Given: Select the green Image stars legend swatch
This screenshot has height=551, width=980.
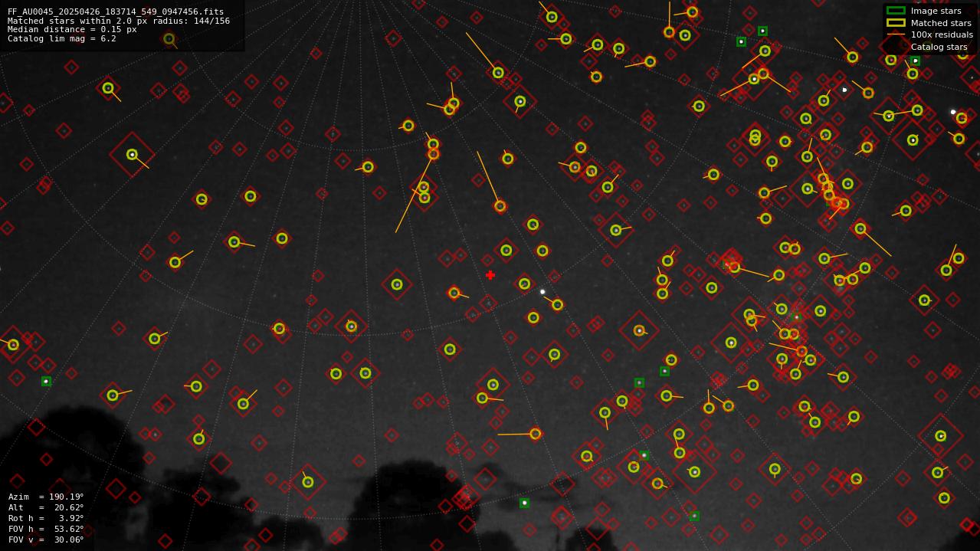Looking at the screenshot, I should [x=896, y=11].
